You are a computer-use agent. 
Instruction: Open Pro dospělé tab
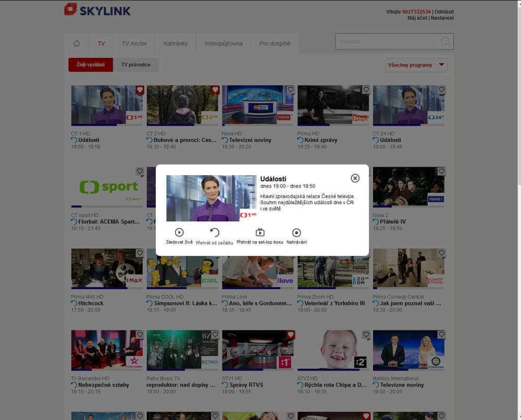(x=275, y=43)
